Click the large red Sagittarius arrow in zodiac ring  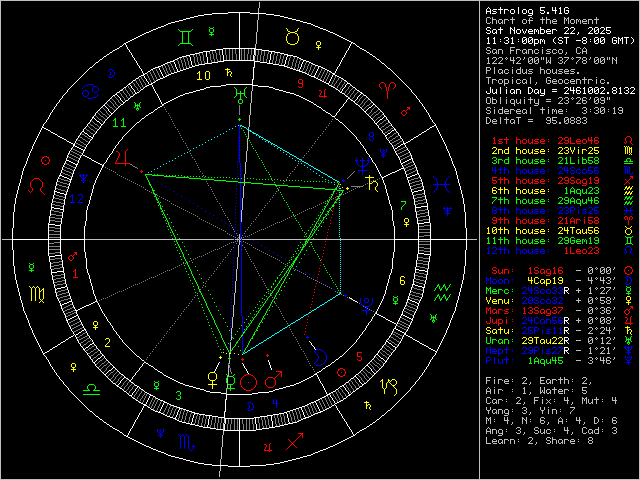(294, 441)
